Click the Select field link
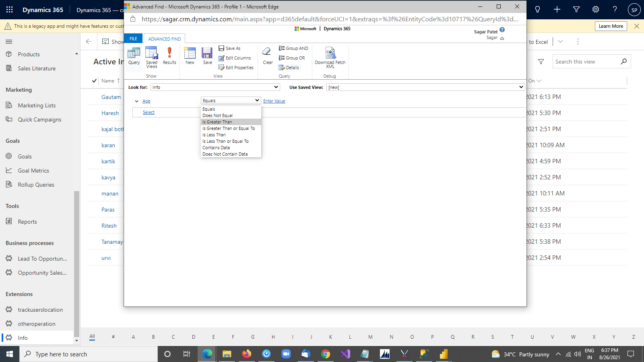Viewport: 644px width, 362px height. coord(149,113)
